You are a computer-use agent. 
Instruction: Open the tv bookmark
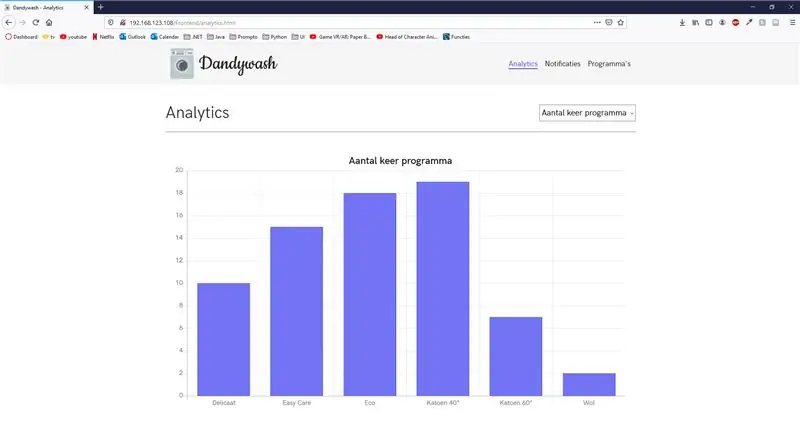coord(49,37)
